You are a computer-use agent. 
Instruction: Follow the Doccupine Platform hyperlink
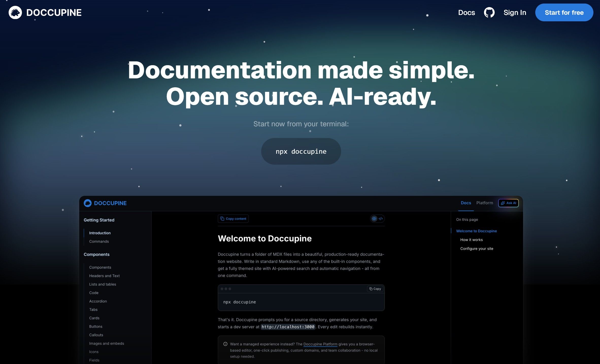click(320, 344)
